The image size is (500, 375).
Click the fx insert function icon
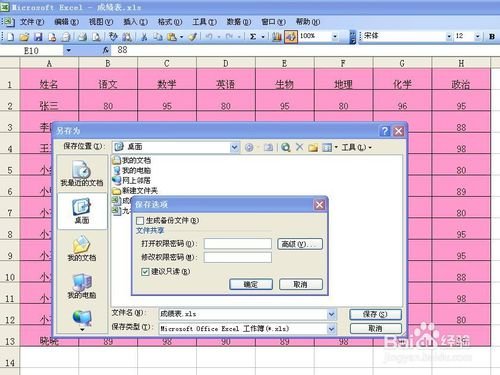pos(106,50)
